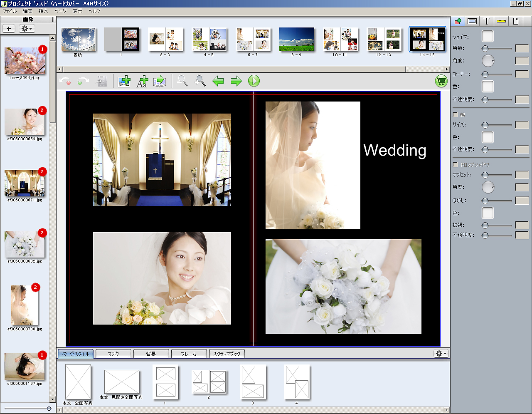
Task: Enable the ドロップシャドウ checkbox
Action: coord(455,164)
